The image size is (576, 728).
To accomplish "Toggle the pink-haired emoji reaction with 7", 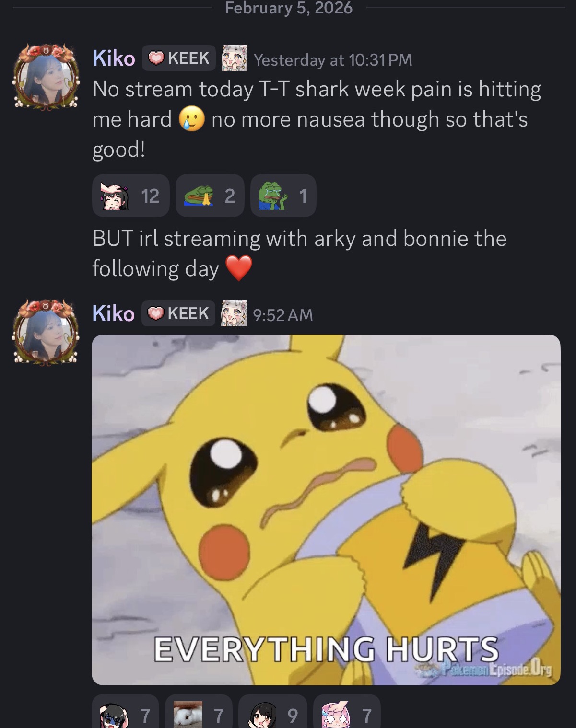I will 347,713.
